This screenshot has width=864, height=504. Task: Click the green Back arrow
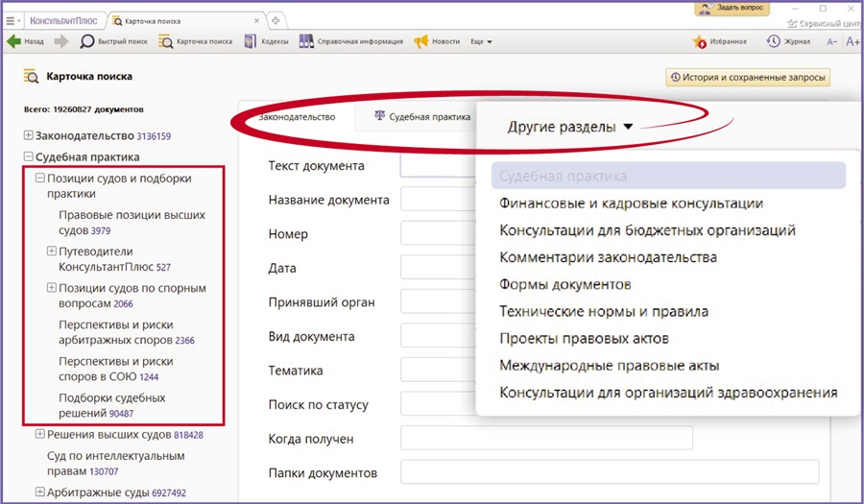13,41
